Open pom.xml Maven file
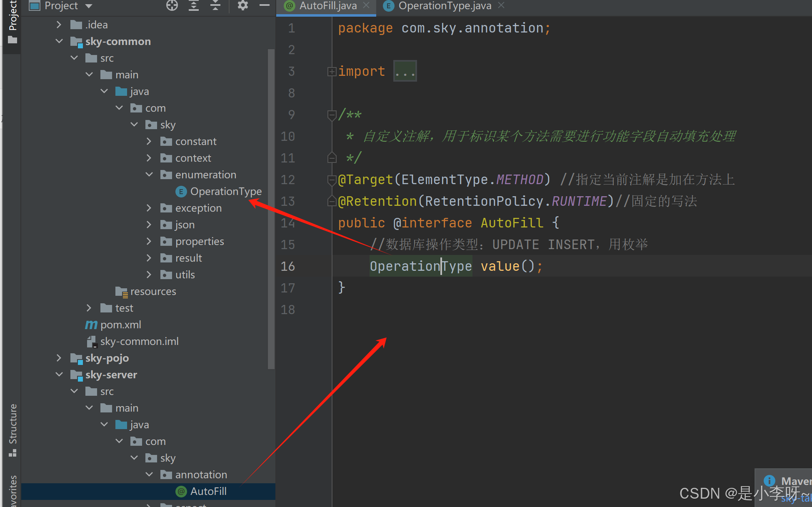812x507 pixels. point(120,325)
